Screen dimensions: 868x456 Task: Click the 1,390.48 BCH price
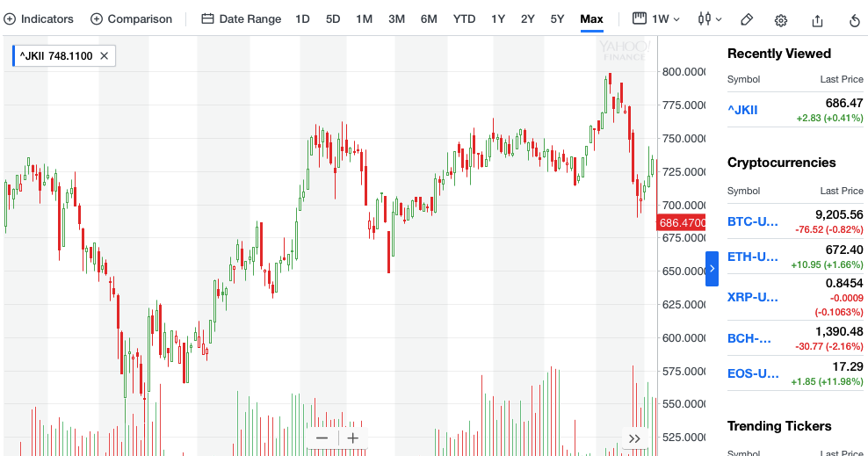(x=839, y=331)
